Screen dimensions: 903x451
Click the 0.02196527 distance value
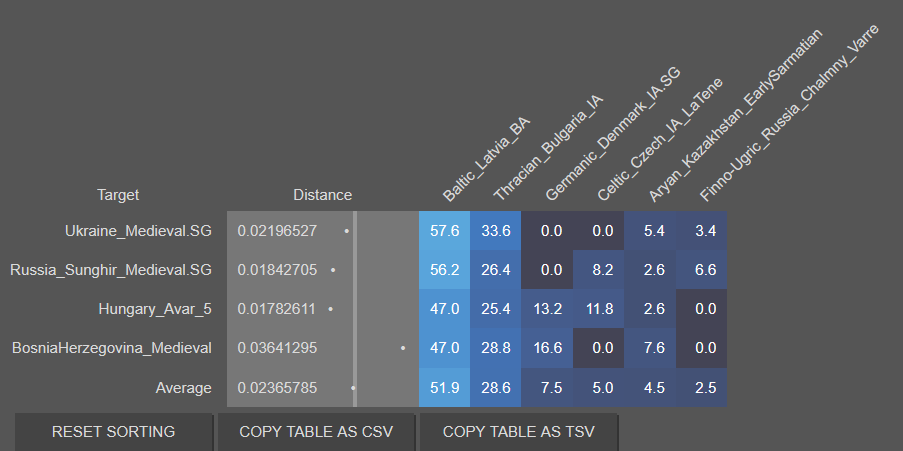point(277,231)
